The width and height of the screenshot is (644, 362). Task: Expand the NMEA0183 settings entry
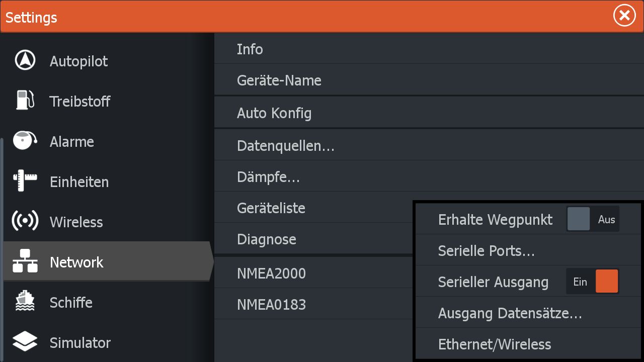tap(271, 304)
